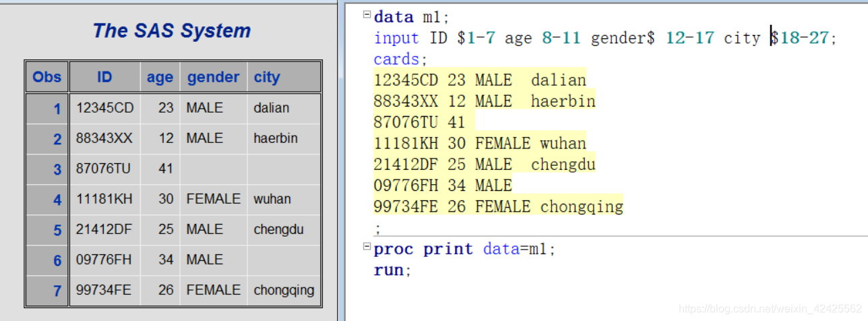Click the code line '11181KH 30 FEMALE wuhan'

[480, 143]
